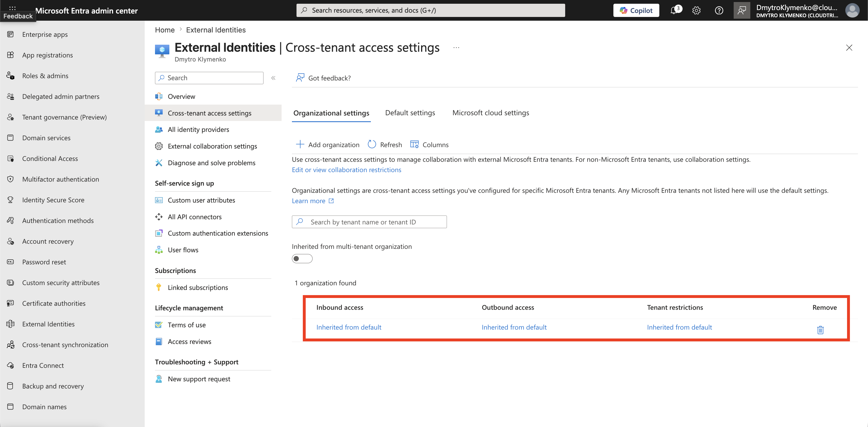Viewport: 868px width, 427px height.
Task: Open Identity Secure Score
Action: point(53,200)
